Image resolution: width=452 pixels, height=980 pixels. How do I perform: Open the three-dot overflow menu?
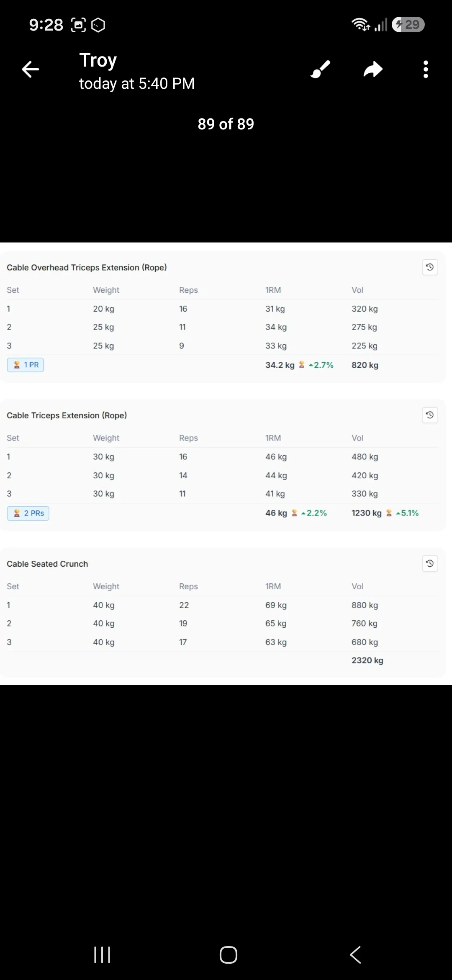(426, 70)
